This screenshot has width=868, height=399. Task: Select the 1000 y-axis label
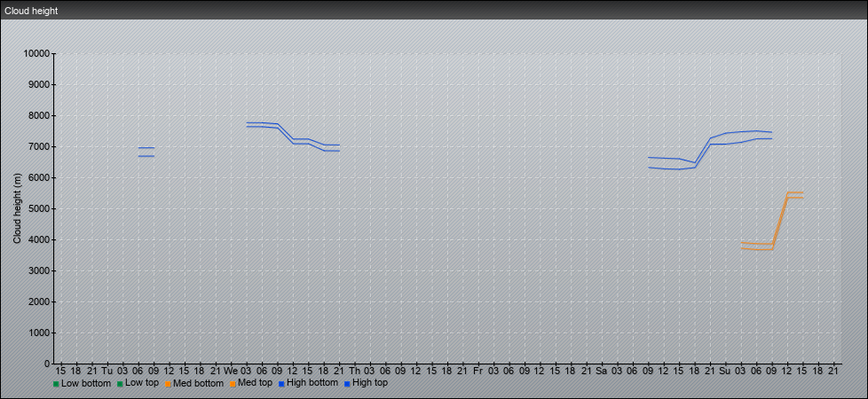39,332
